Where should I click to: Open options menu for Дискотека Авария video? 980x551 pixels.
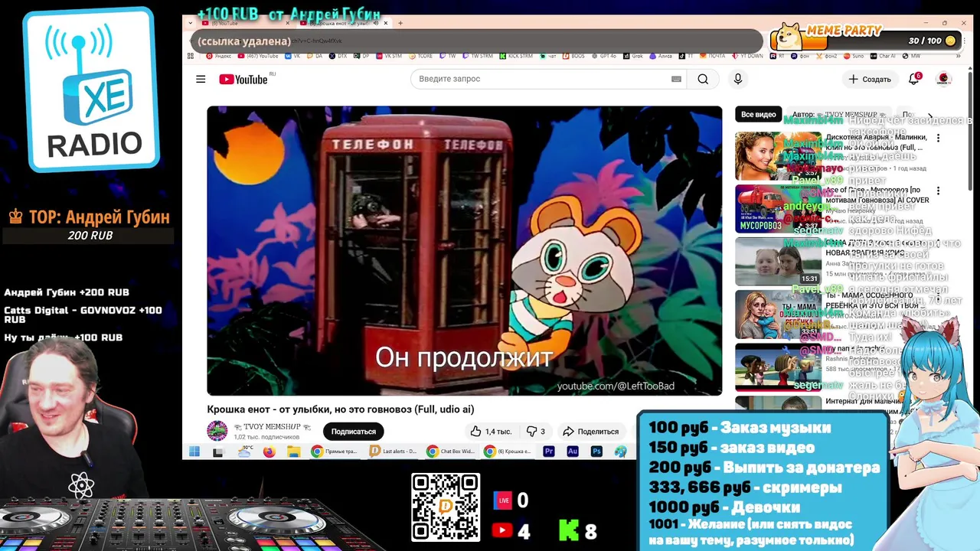[x=938, y=139]
